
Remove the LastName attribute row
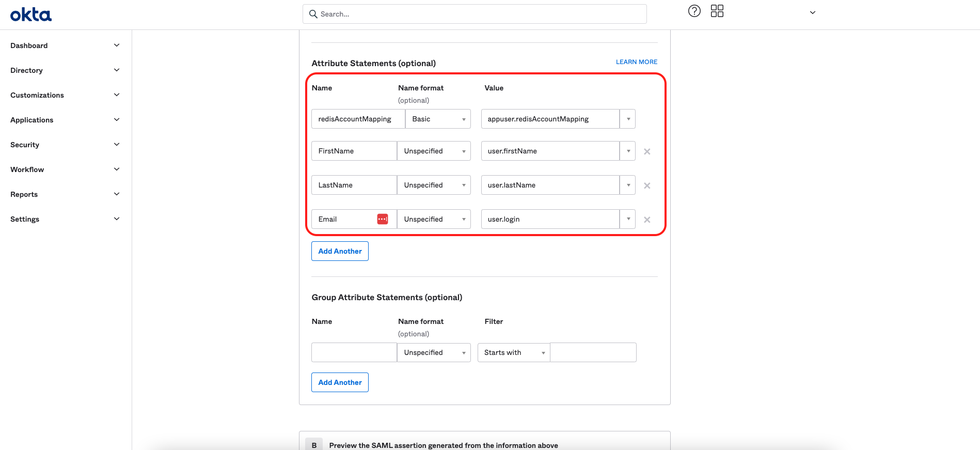click(646, 185)
